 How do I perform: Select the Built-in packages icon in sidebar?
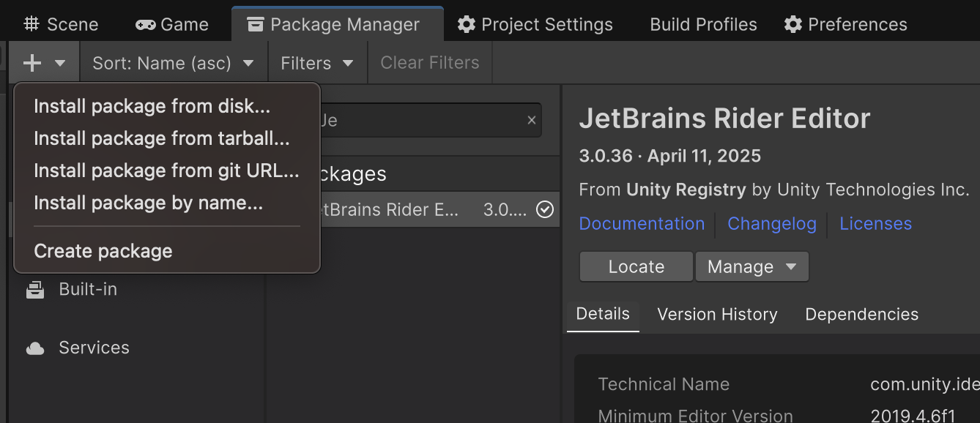pyautogui.click(x=35, y=290)
